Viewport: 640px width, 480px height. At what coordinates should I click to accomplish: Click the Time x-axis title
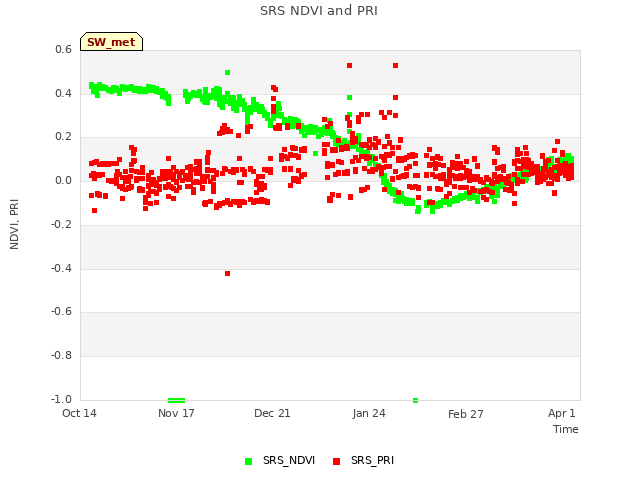click(565, 429)
